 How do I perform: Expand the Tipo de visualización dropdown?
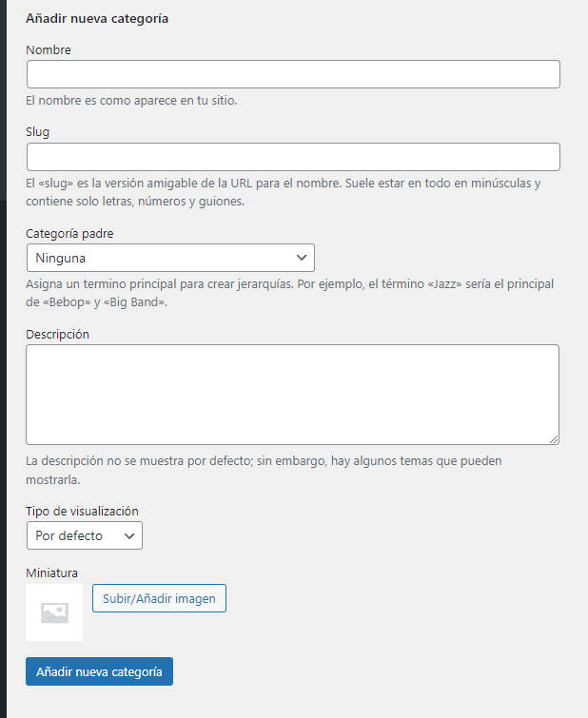tap(84, 535)
